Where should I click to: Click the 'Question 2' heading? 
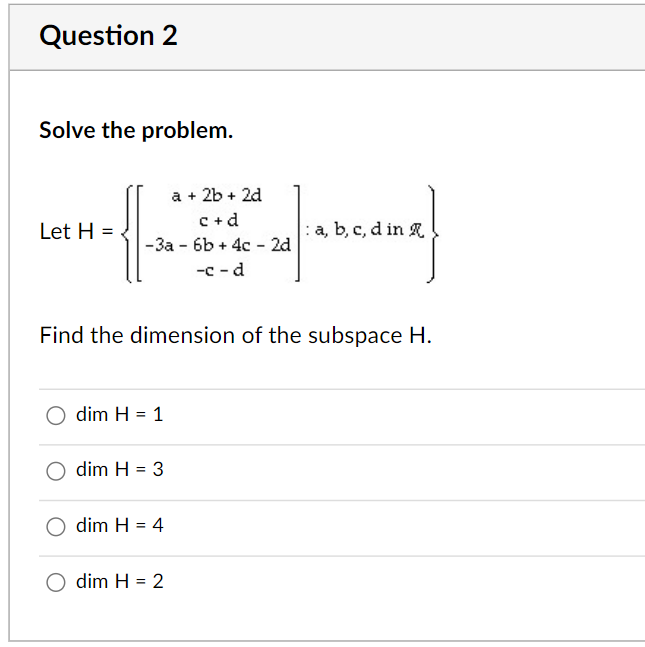coord(108,36)
